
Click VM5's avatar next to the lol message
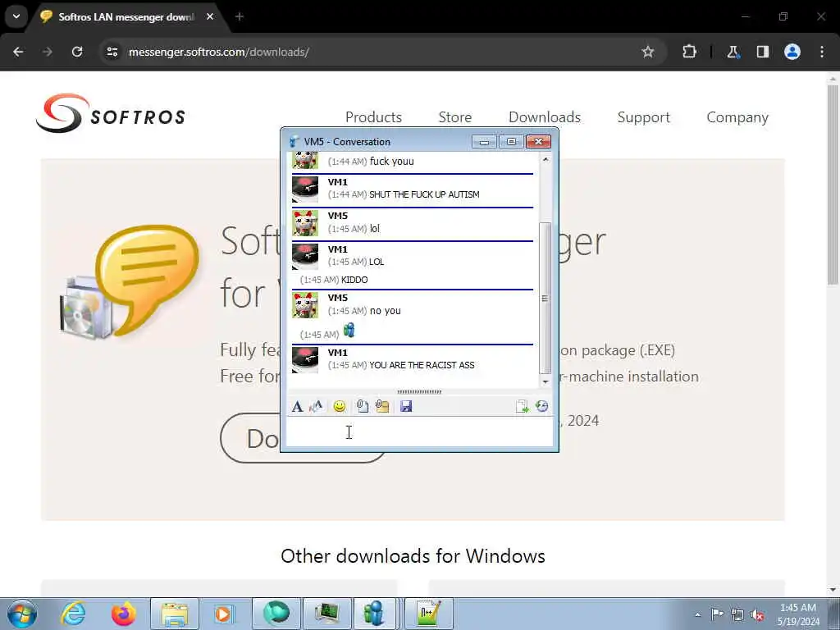(305, 223)
